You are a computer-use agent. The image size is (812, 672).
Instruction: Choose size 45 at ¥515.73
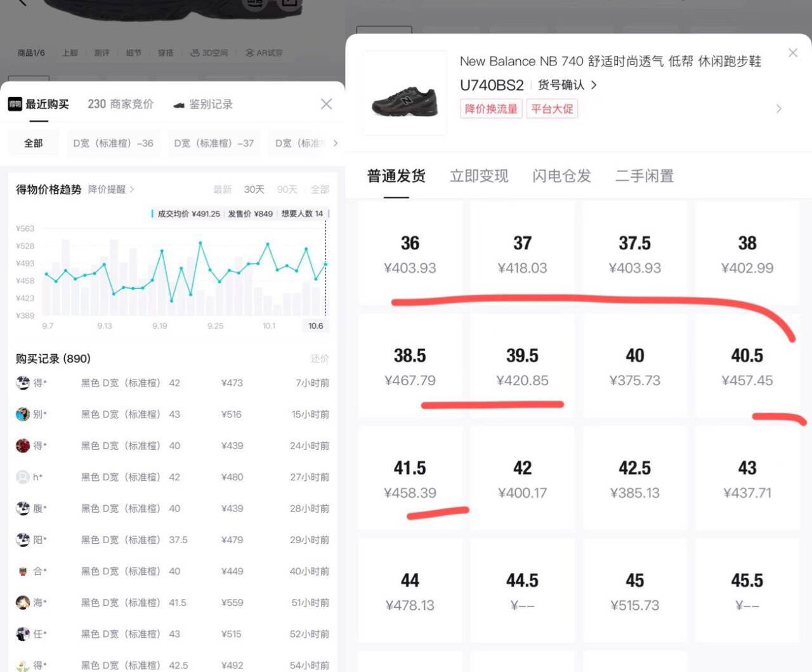pos(634,591)
